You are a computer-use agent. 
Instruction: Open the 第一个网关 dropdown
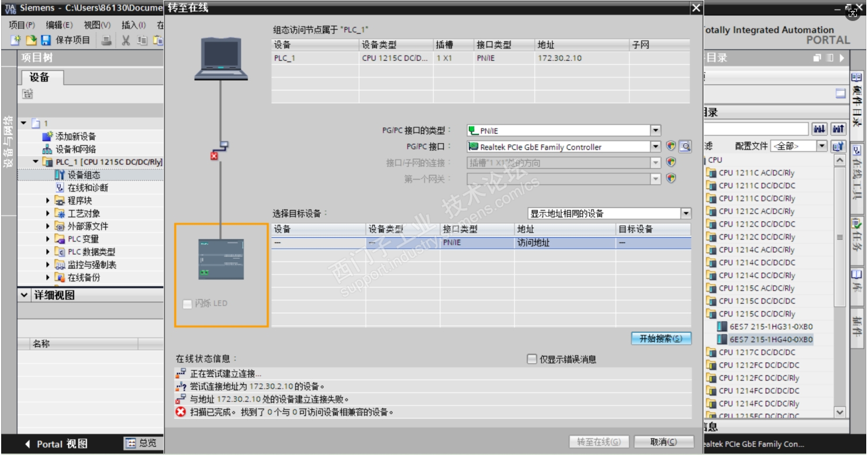[655, 179]
